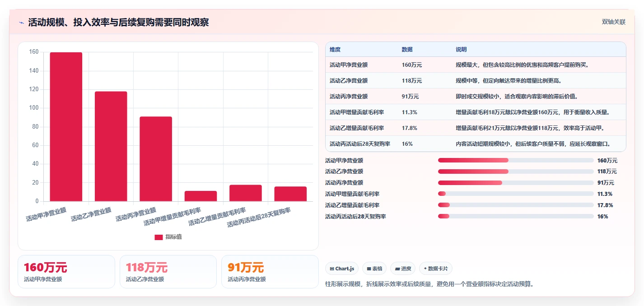Click the 活动甲增量贡献毛利率 label in the progress list
The width and height of the screenshot is (644, 306).
click(352, 194)
